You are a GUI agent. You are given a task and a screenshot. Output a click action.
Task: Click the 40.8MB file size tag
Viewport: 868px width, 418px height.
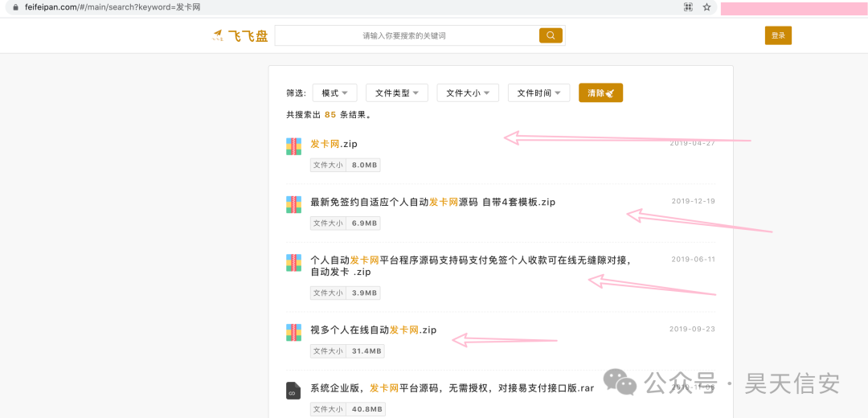[348, 409]
